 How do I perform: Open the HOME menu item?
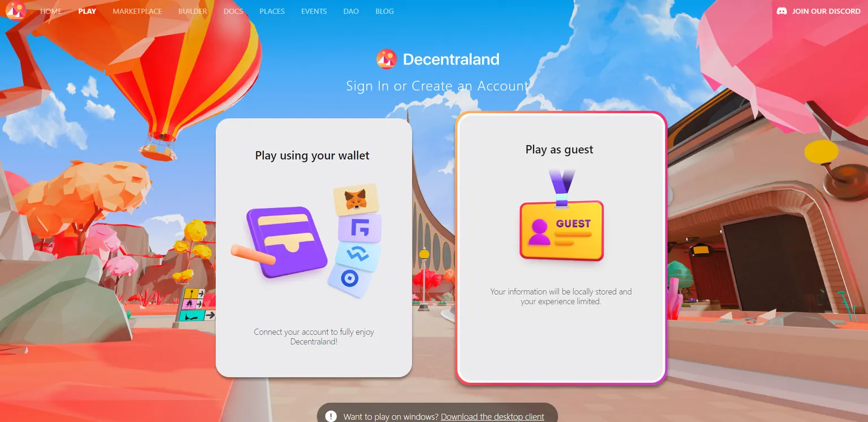[x=51, y=11]
